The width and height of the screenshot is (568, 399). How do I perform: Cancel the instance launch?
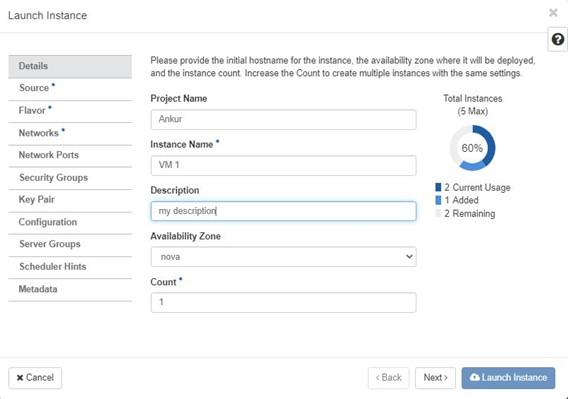(x=35, y=378)
